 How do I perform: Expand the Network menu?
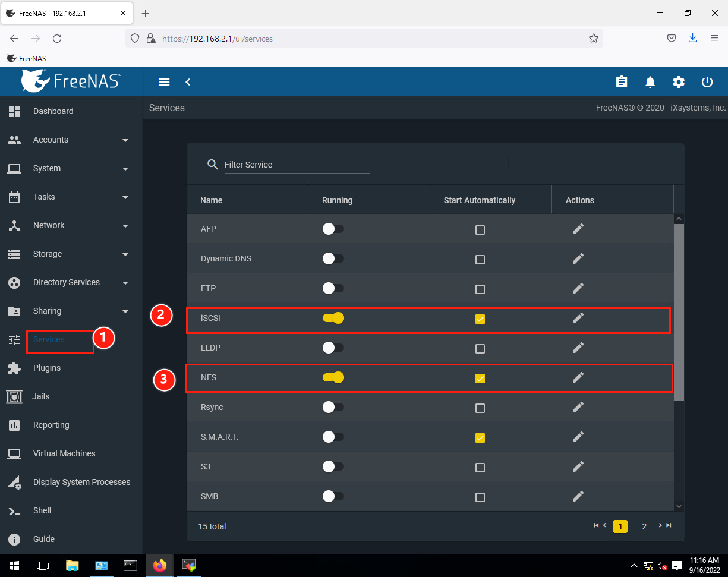point(71,225)
